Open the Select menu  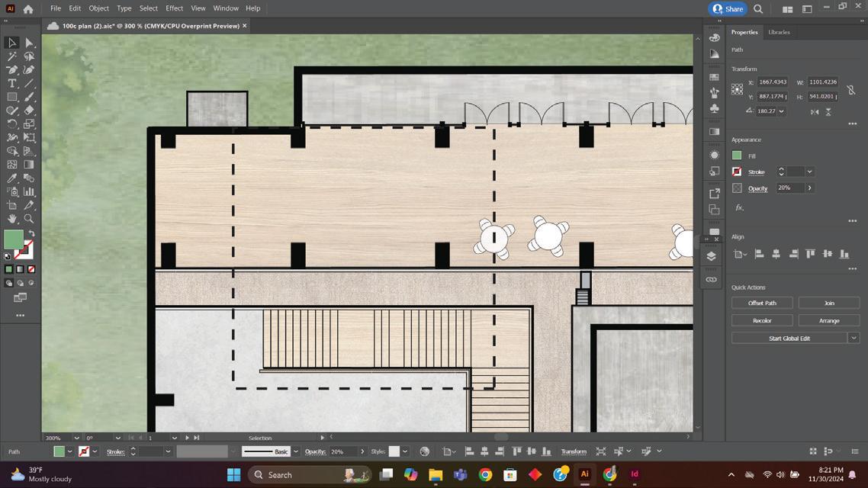149,8
